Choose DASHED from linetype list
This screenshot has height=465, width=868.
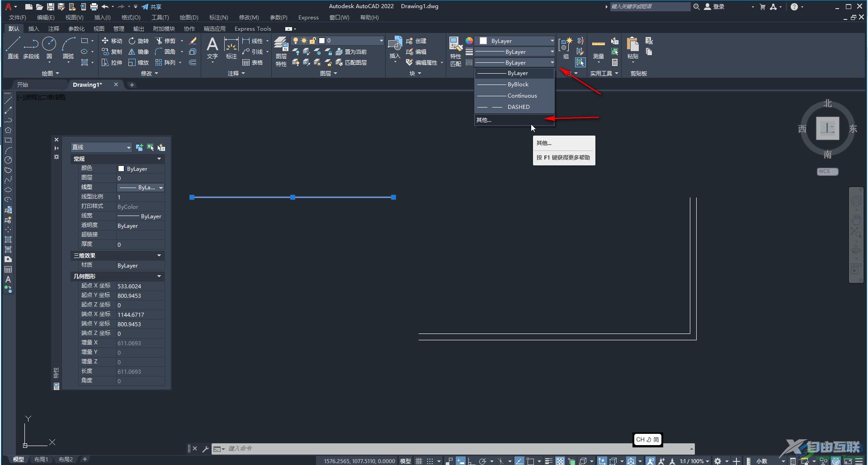(514, 107)
